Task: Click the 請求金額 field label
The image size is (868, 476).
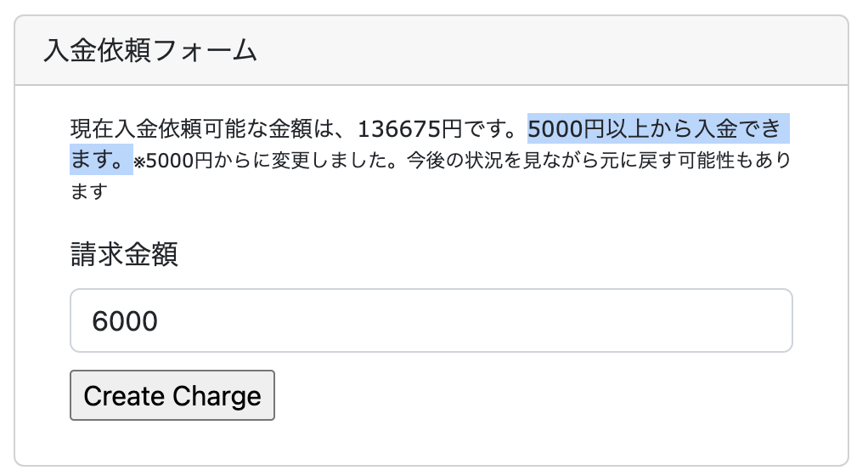Action: pyautogui.click(x=124, y=254)
